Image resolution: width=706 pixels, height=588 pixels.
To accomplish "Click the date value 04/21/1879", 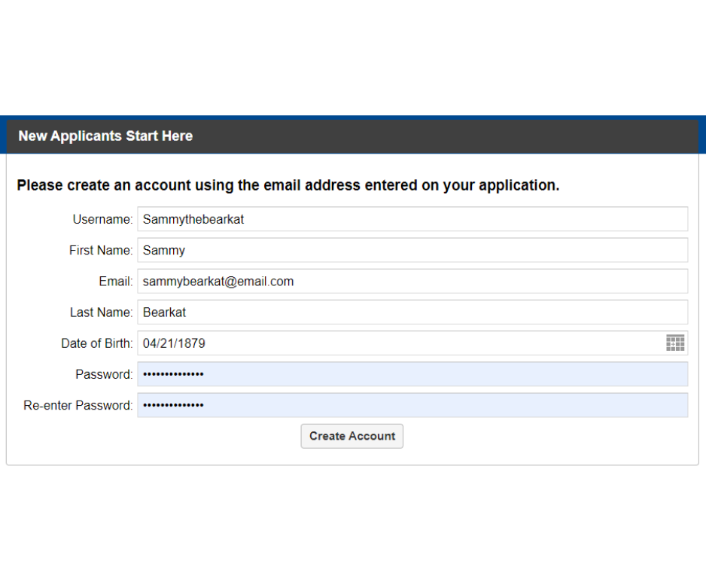I will [173, 343].
